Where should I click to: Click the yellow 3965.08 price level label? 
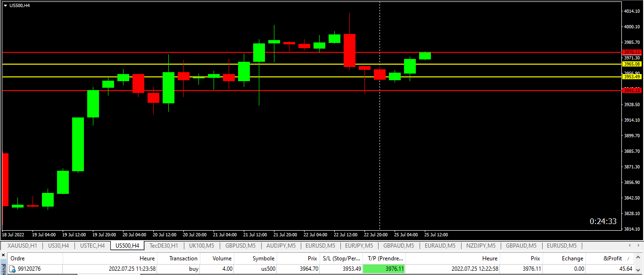[632, 64]
